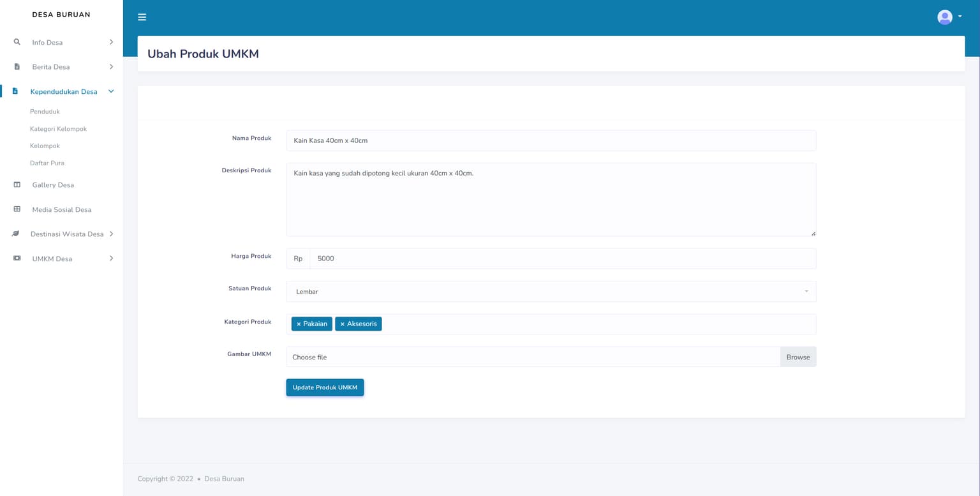Open the sidebar hamburger menu
980x496 pixels.
[x=142, y=17]
